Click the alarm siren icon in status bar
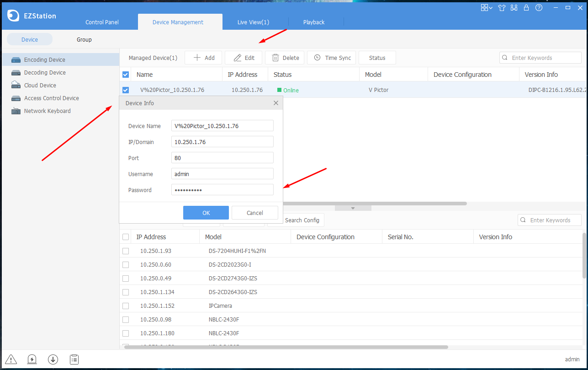The width and height of the screenshot is (588, 370). click(32, 359)
